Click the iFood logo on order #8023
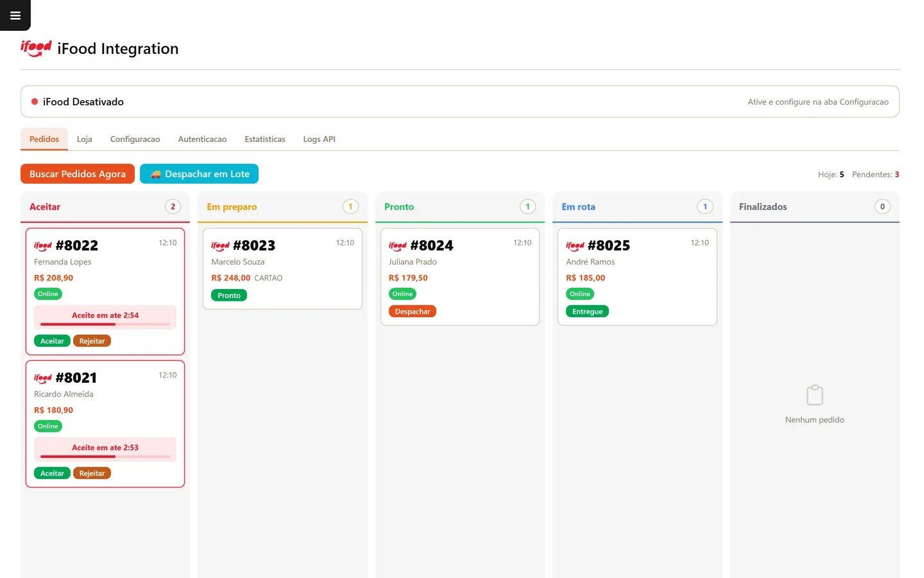This screenshot has width=924, height=578. [x=220, y=246]
